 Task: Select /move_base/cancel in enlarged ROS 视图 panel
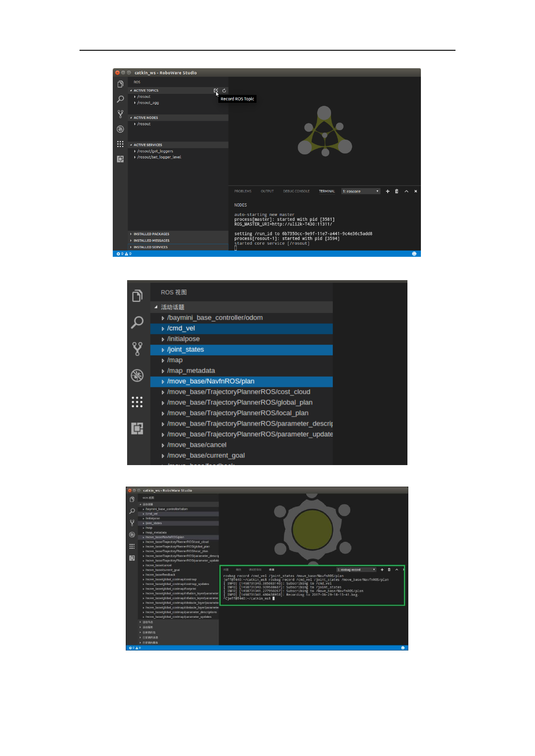[x=241, y=445]
